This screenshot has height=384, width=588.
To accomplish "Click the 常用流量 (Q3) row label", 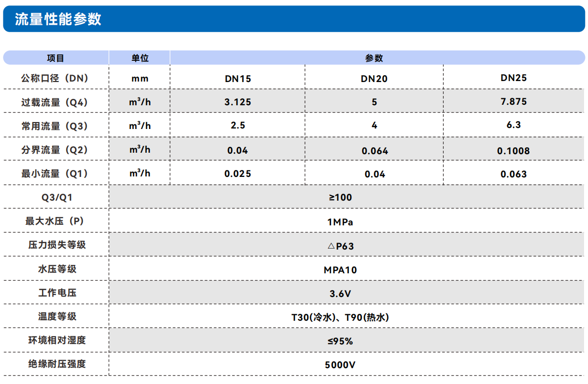I will (x=54, y=126).
